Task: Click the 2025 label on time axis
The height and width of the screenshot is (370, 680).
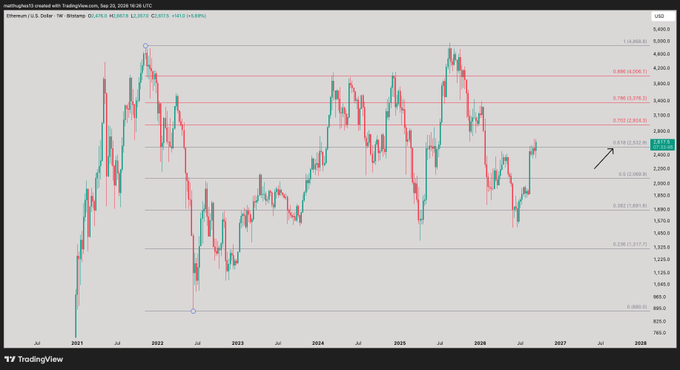Action: click(399, 343)
